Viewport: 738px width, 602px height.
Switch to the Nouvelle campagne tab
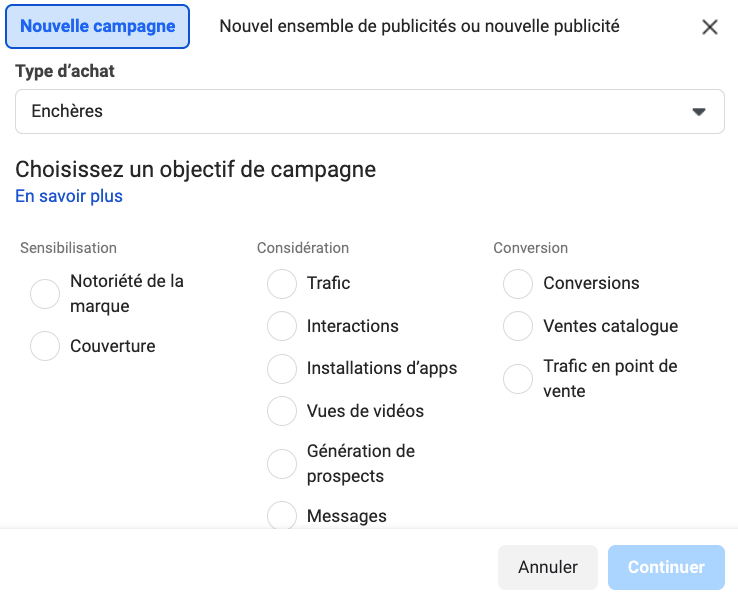(98, 27)
